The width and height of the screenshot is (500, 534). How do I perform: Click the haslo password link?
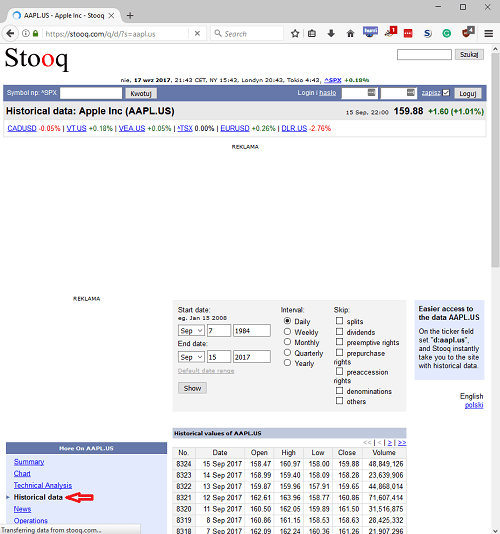pyautogui.click(x=328, y=93)
